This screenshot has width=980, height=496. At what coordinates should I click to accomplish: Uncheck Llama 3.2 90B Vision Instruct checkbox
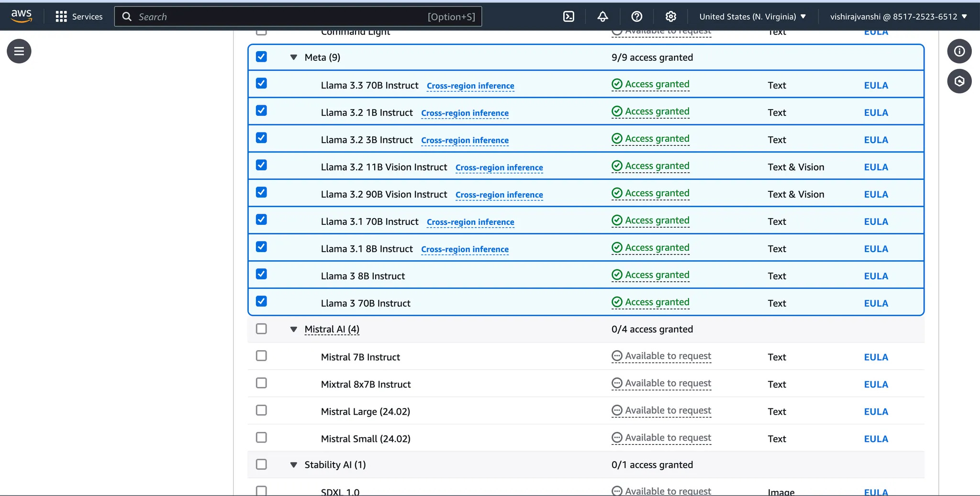click(x=261, y=192)
